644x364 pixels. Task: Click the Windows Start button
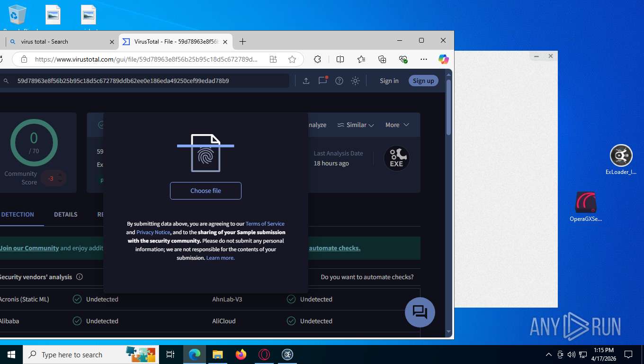coord(11,355)
